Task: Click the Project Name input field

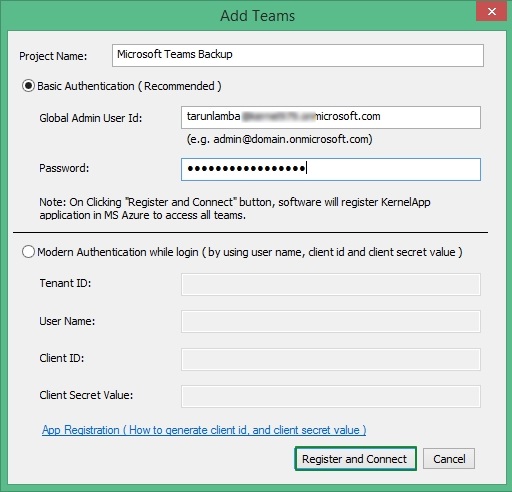Action: [298, 55]
